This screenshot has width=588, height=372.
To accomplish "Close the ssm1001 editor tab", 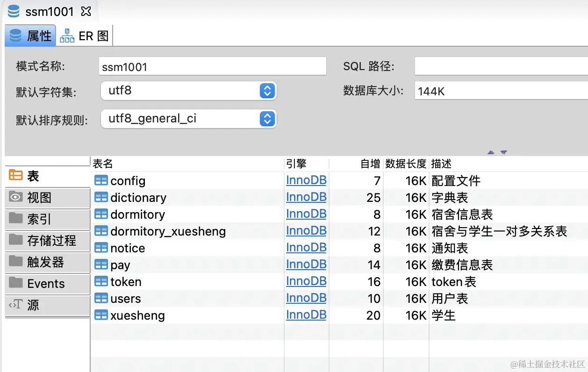I will [86, 11].
